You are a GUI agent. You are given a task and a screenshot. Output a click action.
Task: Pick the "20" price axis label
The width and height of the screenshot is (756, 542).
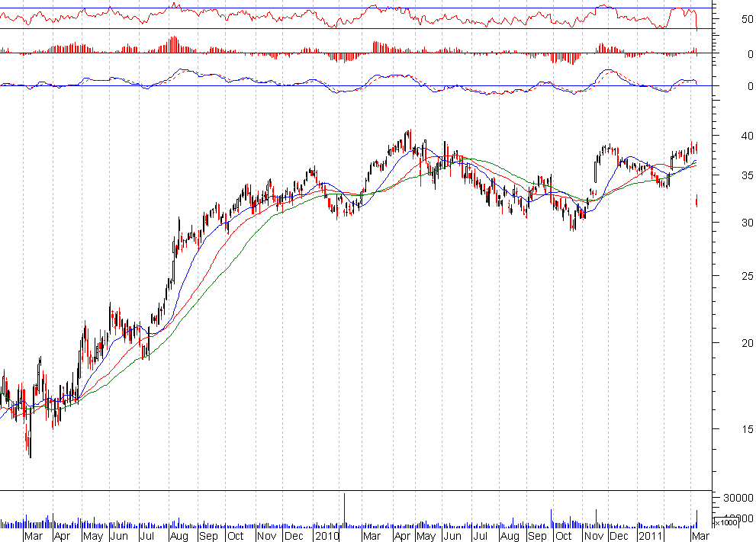point(747,342)
